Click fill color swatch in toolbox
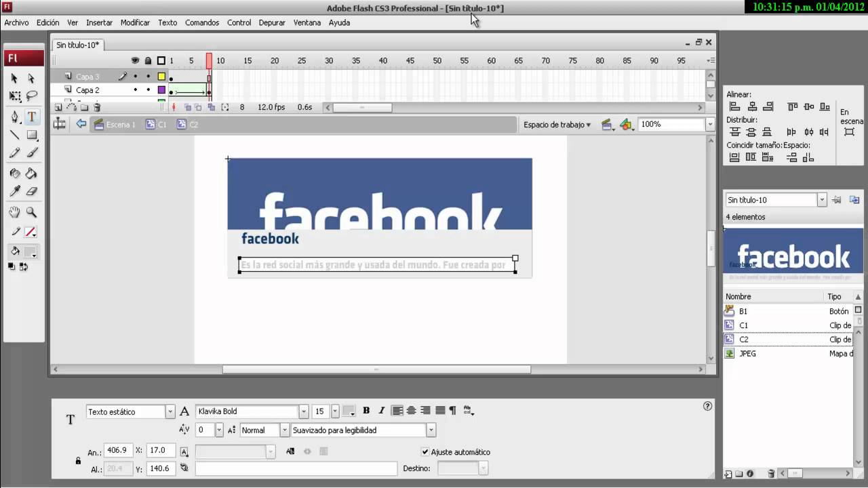 [31, 251]
